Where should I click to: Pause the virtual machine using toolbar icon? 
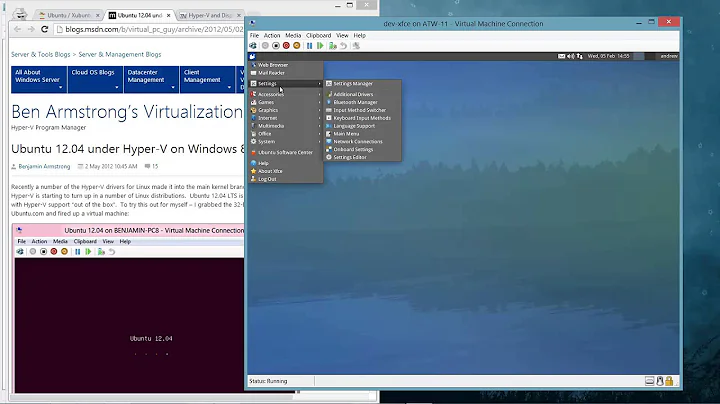(309, 45)
